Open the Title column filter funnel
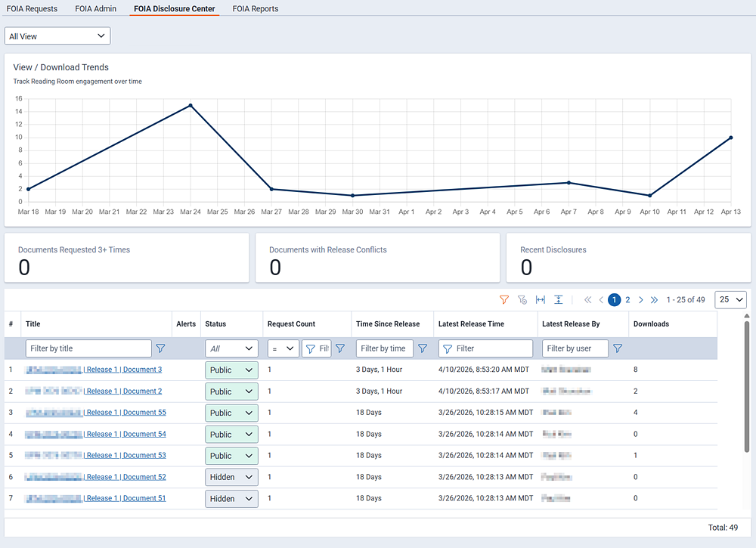The width and height of the screenshot is (756, 548). [x=160, y=348]
